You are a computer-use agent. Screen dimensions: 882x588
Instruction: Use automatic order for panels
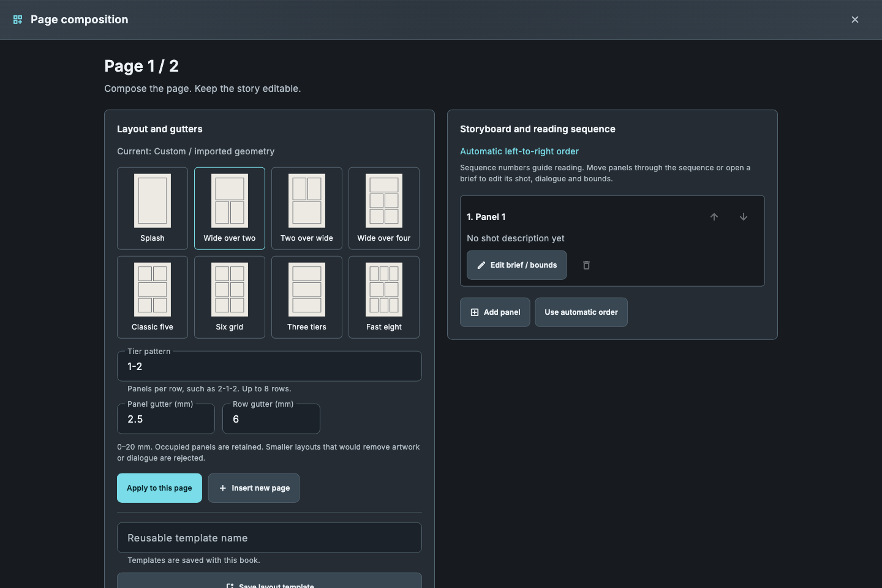pyautogui.click(x=581, y=312)
